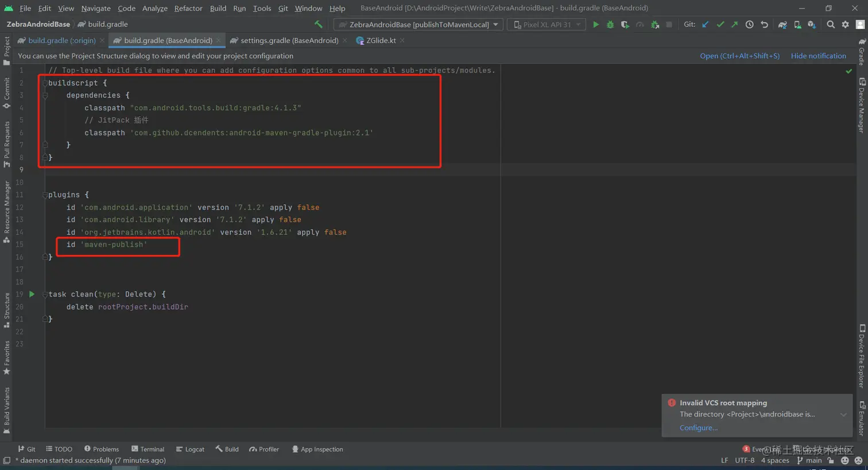Sync project with Gradle files icon

(x=782, y=25)
